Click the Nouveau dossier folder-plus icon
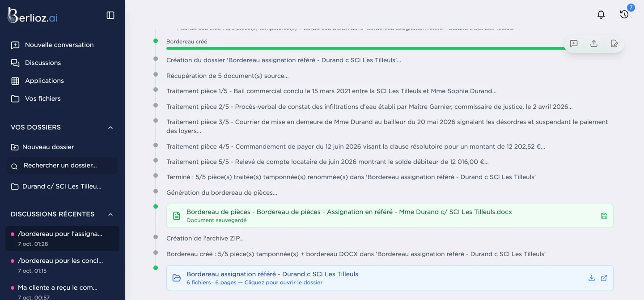This screenshot has width=644, height=300. pos(15,147)
